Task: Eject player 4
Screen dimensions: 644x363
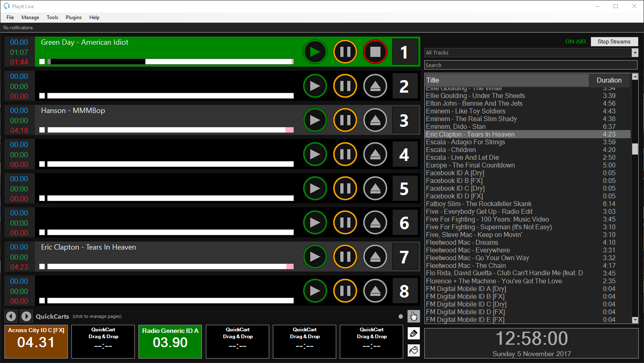Action: pos(375,154)
